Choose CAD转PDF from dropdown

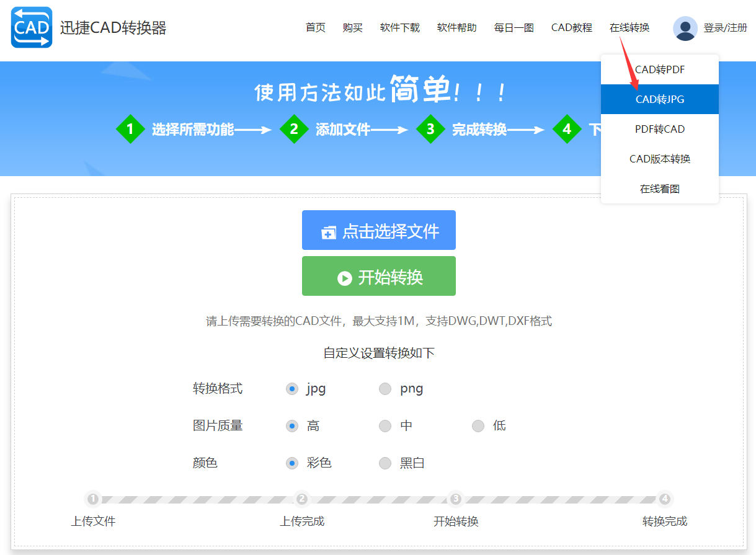[660, 69]
